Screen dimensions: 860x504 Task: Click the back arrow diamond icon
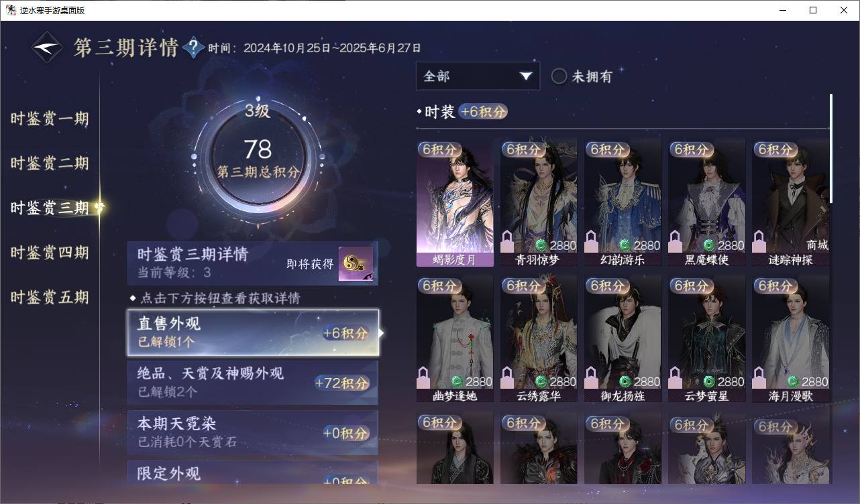[47, 48]
